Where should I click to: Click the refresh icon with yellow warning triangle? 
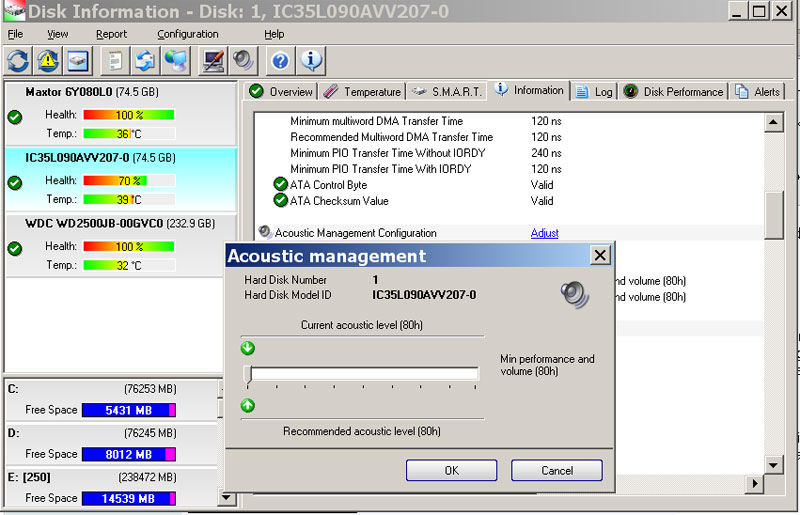48,60
